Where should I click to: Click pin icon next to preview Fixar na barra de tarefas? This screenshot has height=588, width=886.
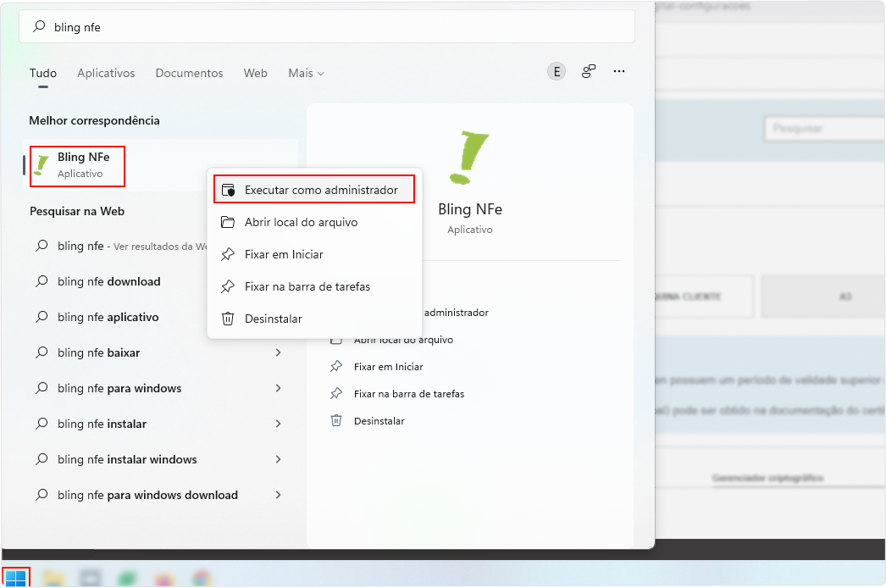[336, 393]
